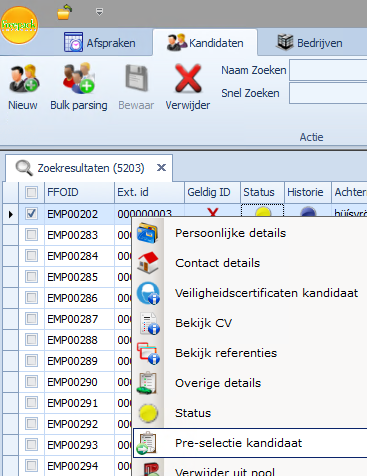368x476 pixels.
Task: Click the red Verwijder X icon
Action: point(188,78)
